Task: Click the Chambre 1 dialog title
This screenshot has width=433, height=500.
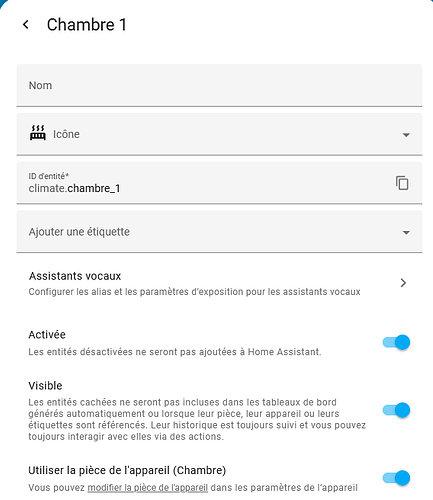Action: [x=87, y=25]
